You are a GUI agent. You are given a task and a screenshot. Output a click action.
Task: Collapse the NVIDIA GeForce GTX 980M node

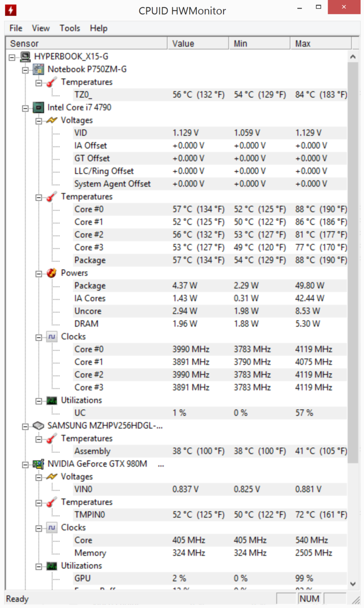[x=25, y=464]
